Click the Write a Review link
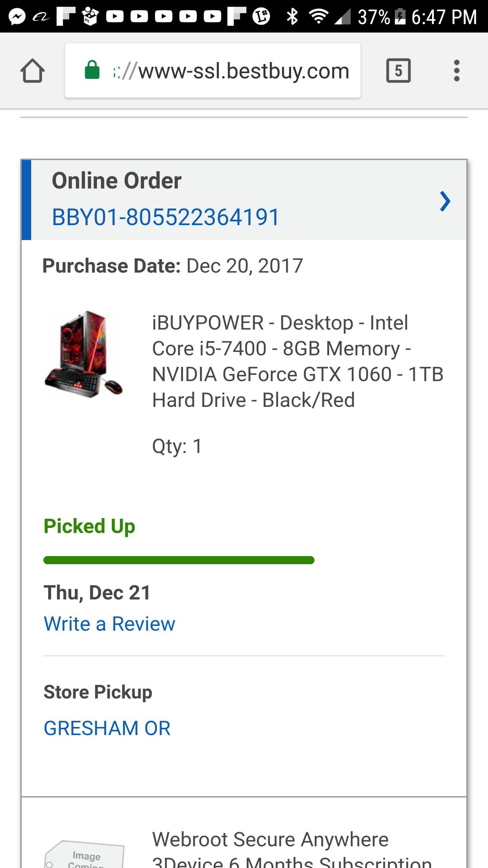Viewport: 488px width, 868px height. pos(109,624)
